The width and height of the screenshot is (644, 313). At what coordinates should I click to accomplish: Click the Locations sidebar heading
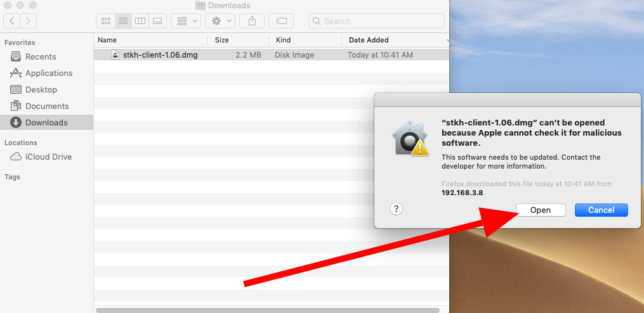point(20,143)
